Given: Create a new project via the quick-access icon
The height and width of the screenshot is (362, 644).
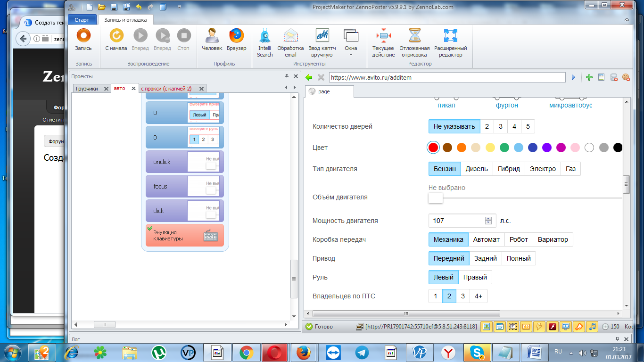Looking at the screenshot, I should (x=90, y=7).
